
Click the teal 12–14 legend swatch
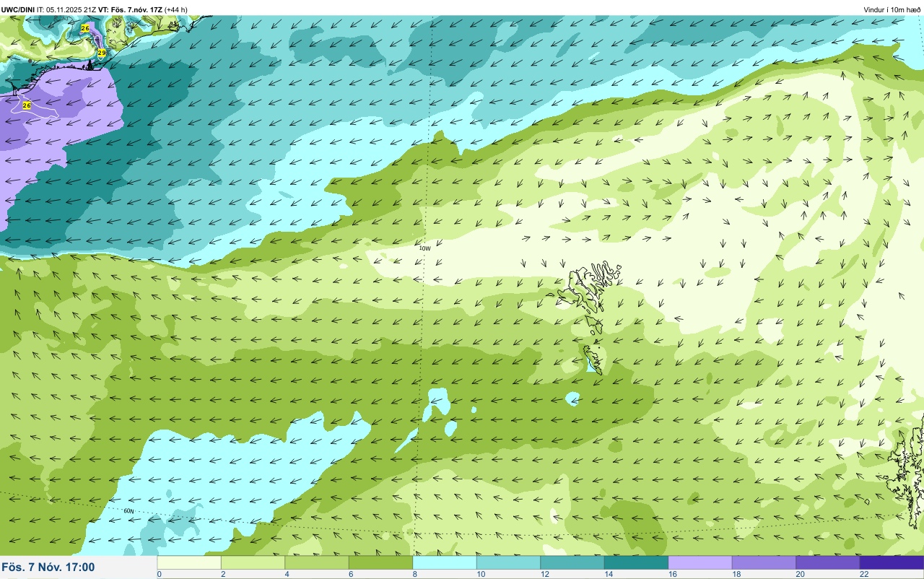(572, 562)
